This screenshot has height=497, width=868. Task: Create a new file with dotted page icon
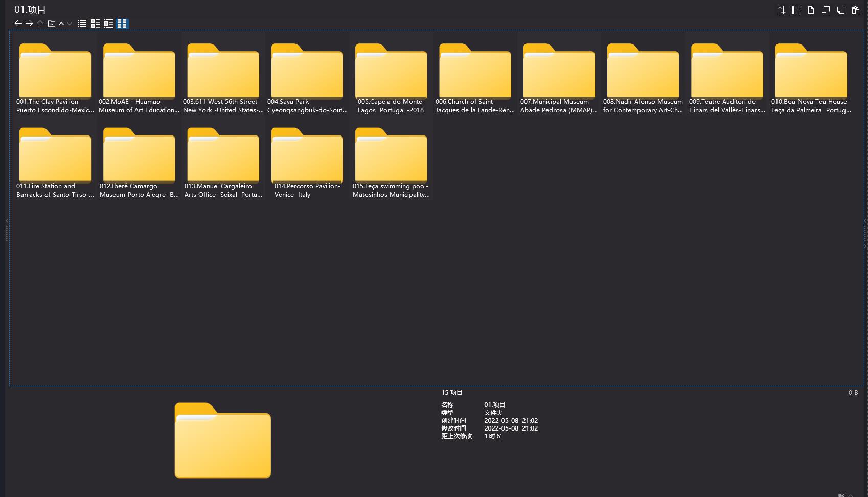click(811, 10)
